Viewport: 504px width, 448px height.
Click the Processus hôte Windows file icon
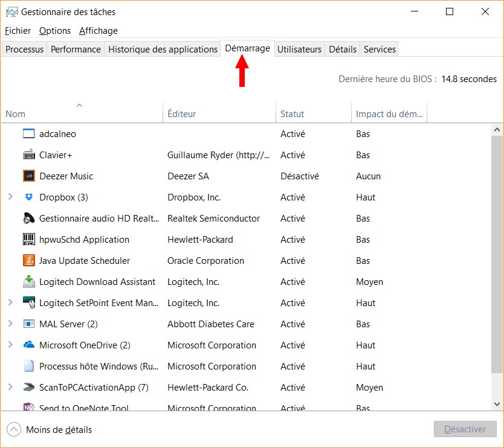click(28, 366)
